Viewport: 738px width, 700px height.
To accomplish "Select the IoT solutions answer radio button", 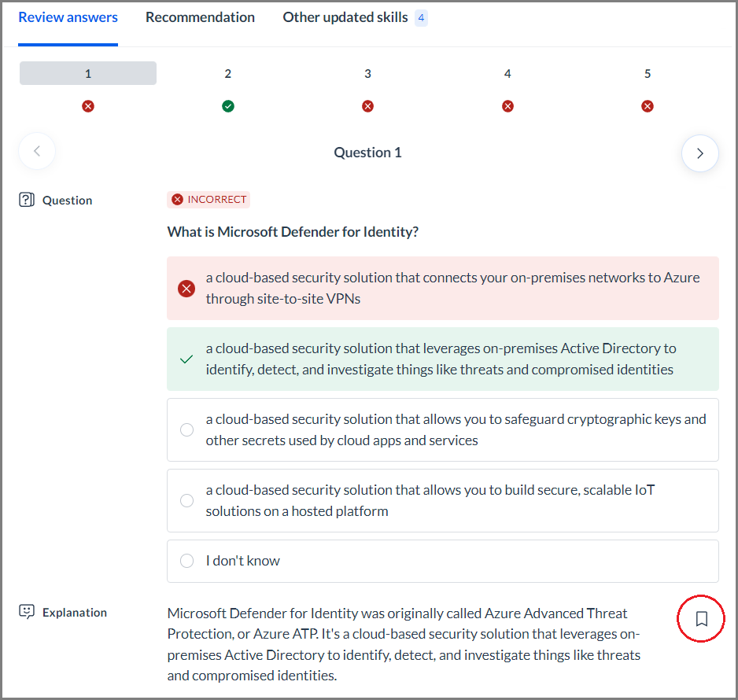I will [186, 500].
